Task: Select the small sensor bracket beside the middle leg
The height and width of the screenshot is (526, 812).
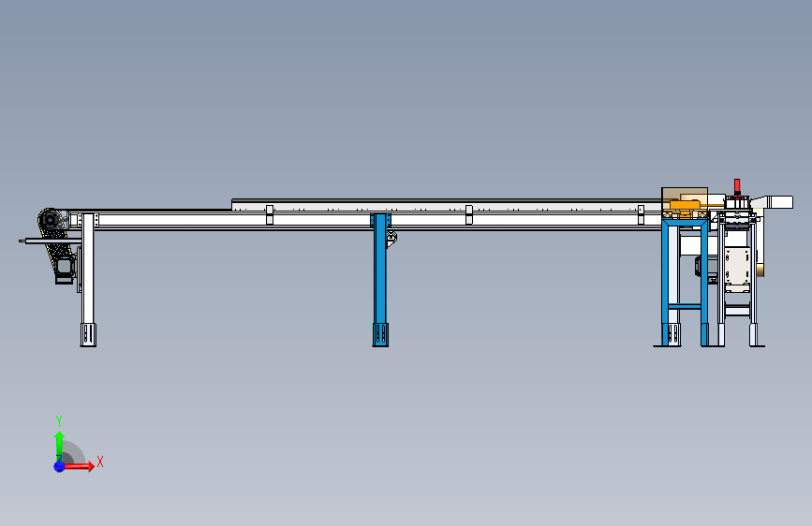Action: click(x=392, y=239)
